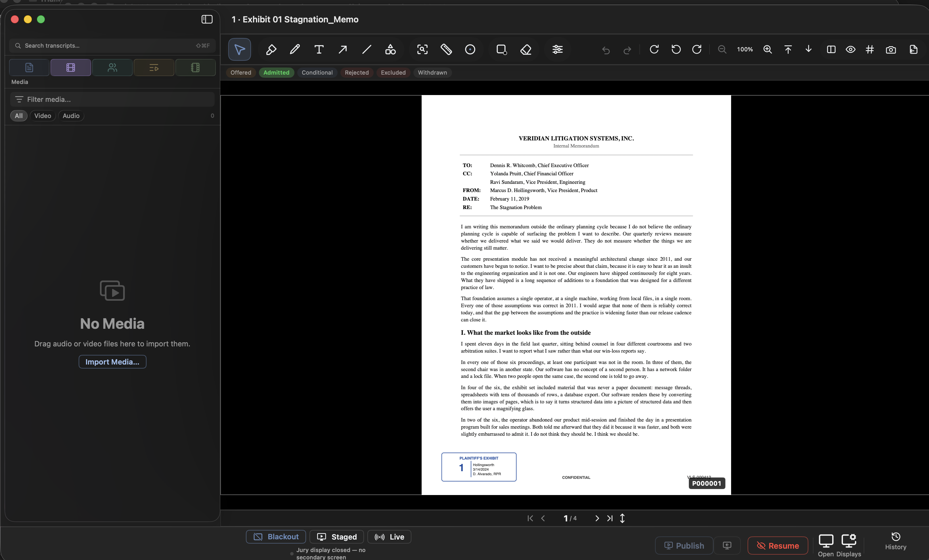Open the shapes tool
This screenshot has height=560, width=929.
point(390,49)
